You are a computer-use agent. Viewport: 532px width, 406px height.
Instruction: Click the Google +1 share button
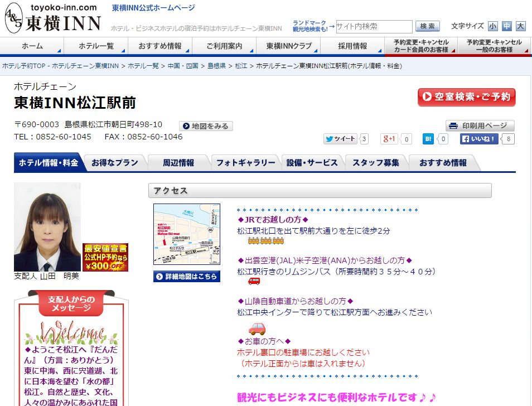(x=389, y=139)
